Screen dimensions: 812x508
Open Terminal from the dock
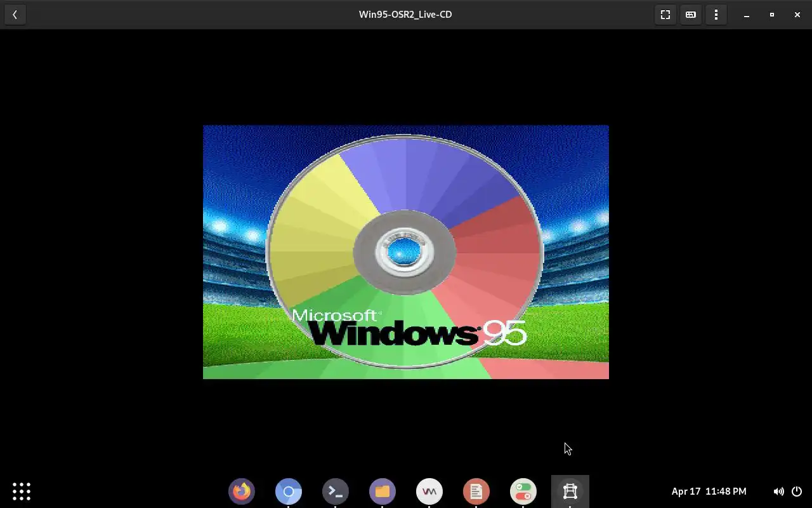336,491
